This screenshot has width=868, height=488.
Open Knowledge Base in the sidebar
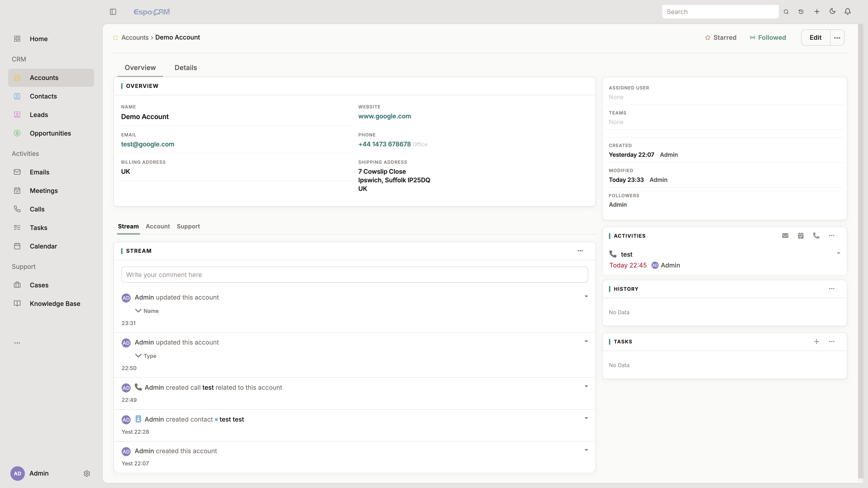pyautogui.click(x=51, y=304)
